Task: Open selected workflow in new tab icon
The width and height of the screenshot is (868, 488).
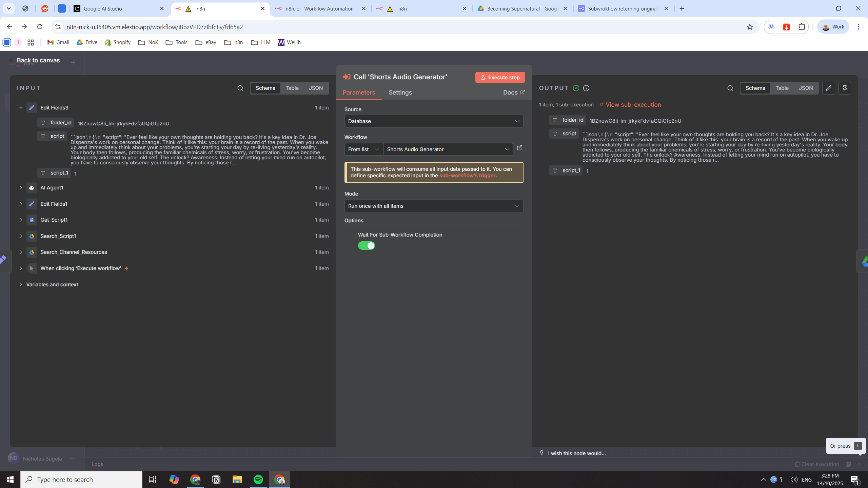Action: click(x=519, y=148)
